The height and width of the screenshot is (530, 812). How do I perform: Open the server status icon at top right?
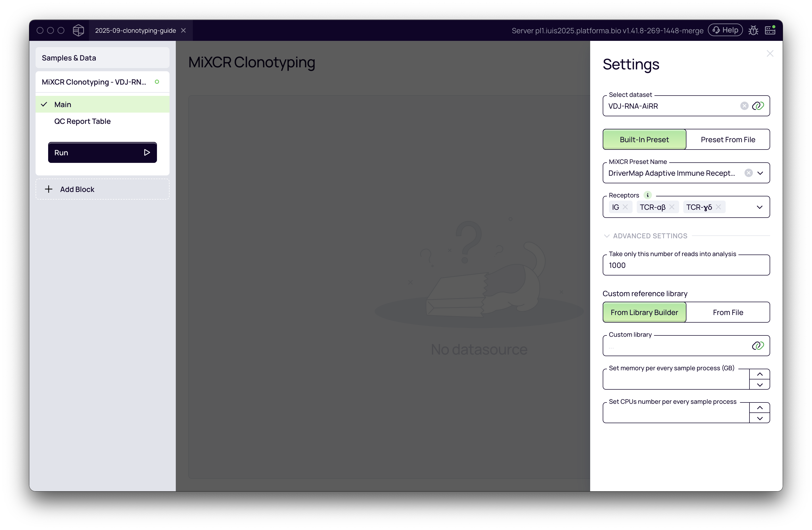tap(770, 30)
